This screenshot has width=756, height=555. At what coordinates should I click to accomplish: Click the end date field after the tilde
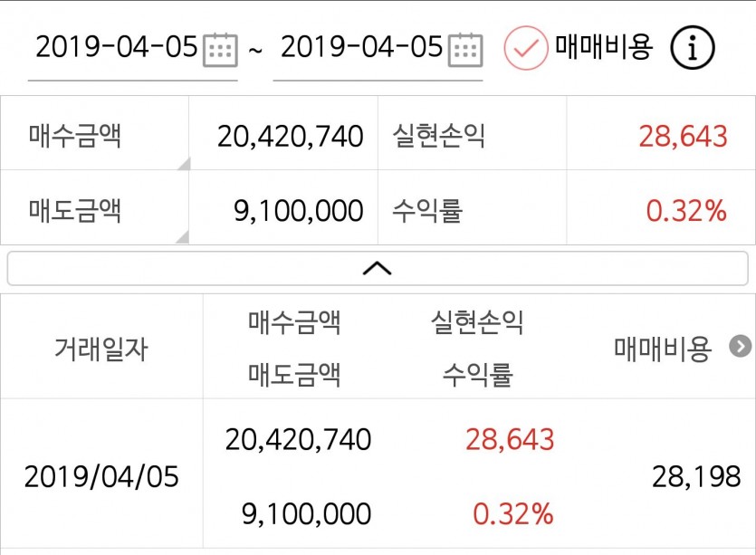coord(360,48)
